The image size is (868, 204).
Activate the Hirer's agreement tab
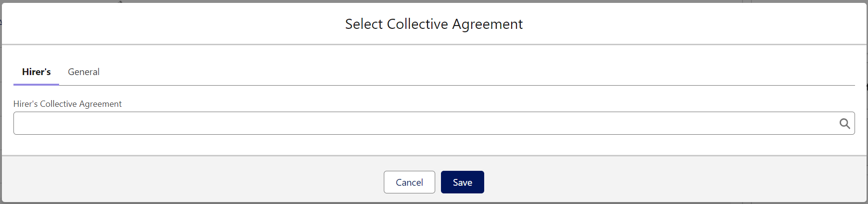pyautogui.click(x=37, y=72)
